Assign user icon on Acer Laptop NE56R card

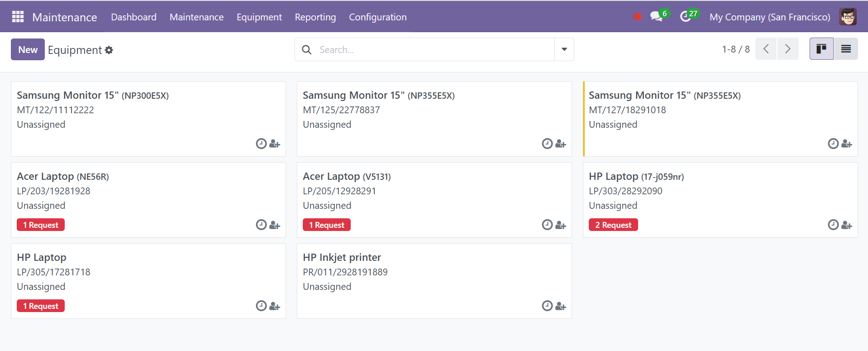coord(275,225)
